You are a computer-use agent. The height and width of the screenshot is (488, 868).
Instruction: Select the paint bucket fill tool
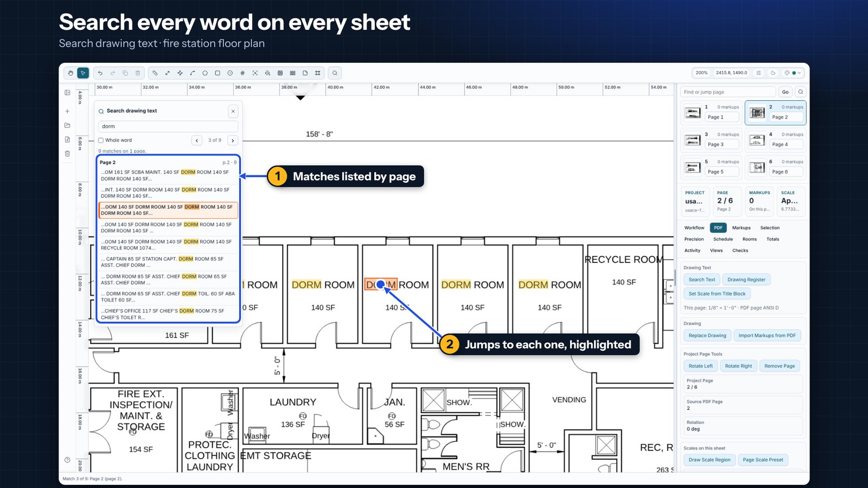(x=267, y=73)
